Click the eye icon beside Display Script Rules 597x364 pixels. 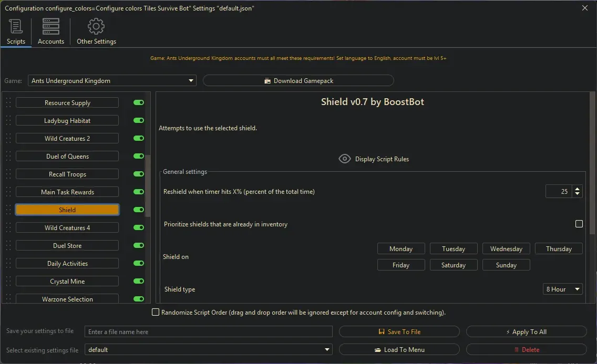(x=345, y=159)
